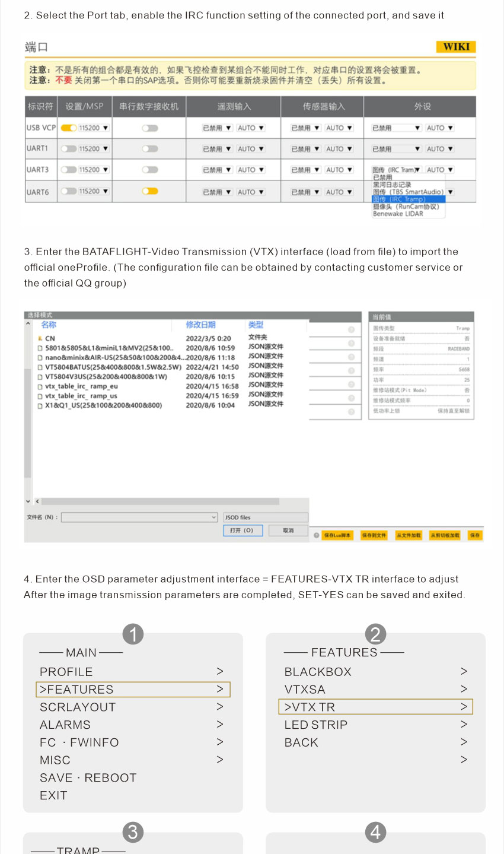Click the arrow next to >FEATURES menu entry
504x854 pixels.
pyautogui.click(x=220, y=689)
